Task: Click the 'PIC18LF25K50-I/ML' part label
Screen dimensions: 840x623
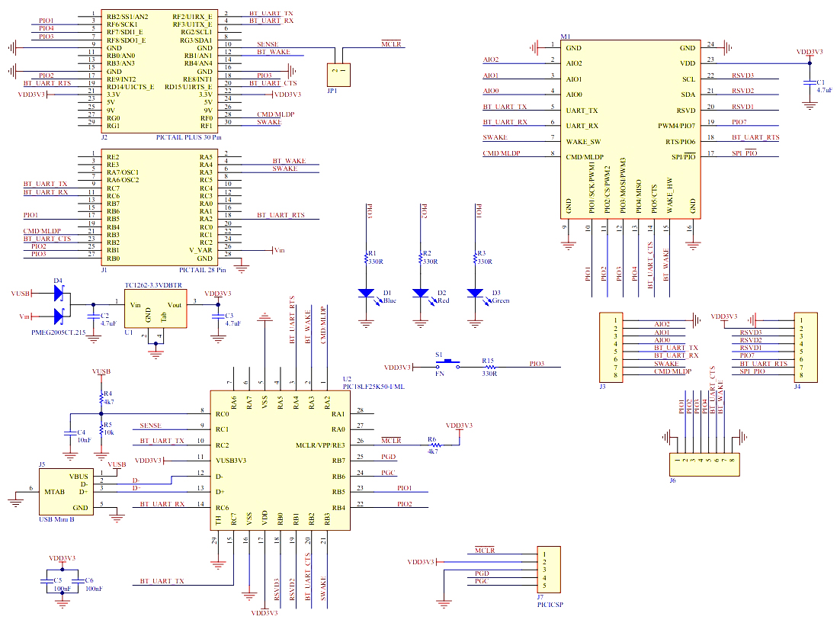Action: pos(374,387)
